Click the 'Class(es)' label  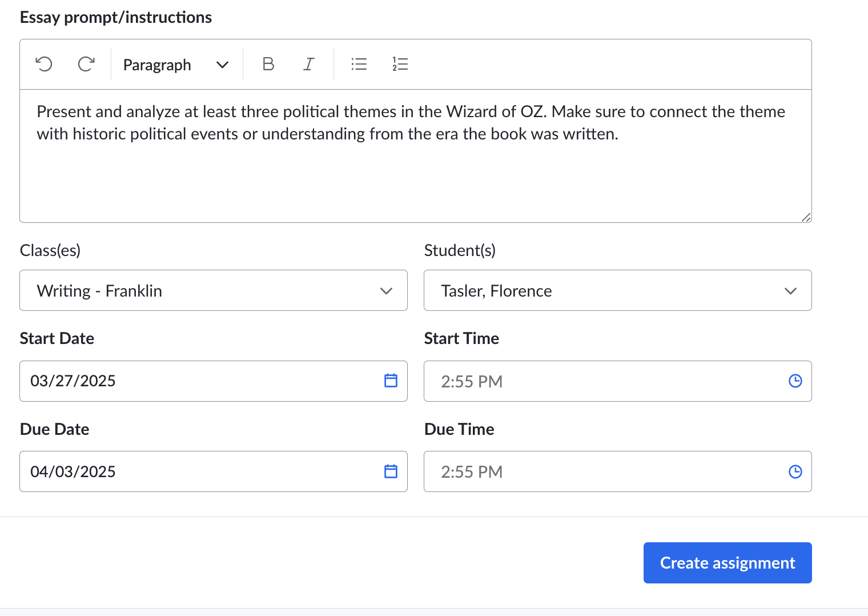tap(50, 250)
